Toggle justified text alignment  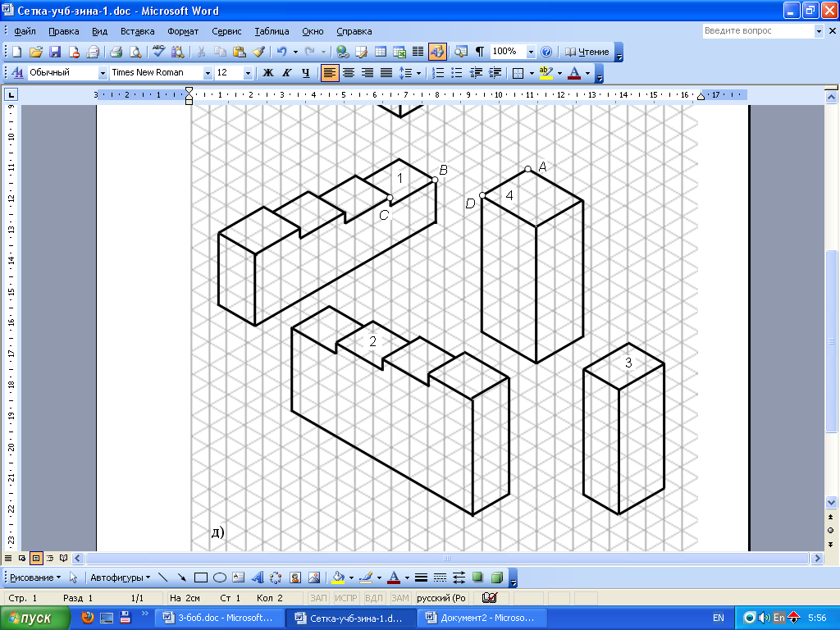386,73
